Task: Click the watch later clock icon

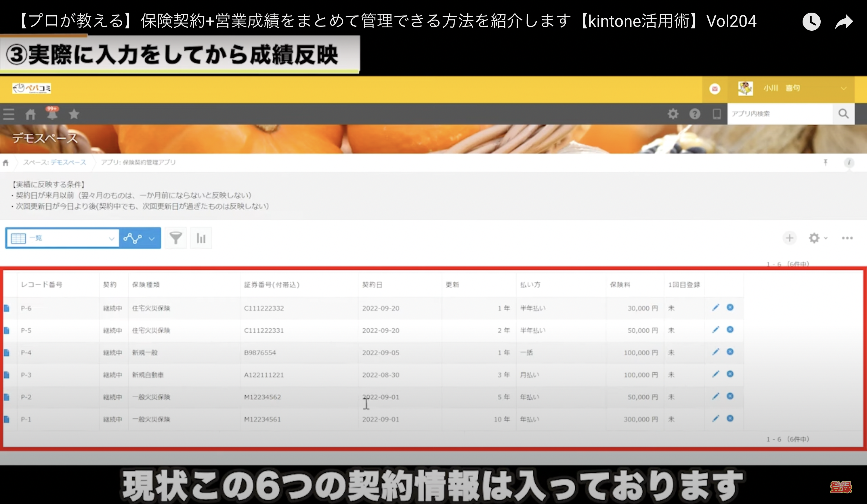Action: (811, 22)
